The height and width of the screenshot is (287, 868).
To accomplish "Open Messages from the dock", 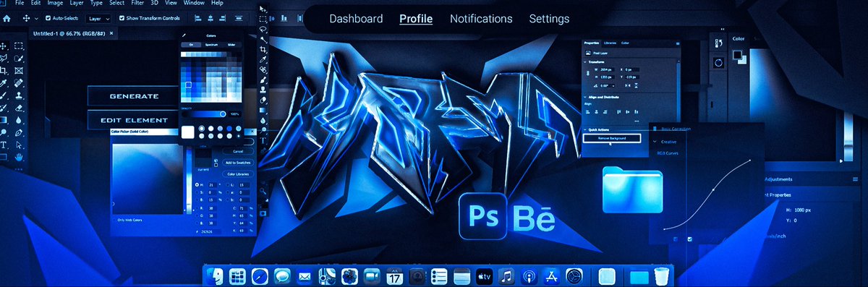I will coord(282,276).
